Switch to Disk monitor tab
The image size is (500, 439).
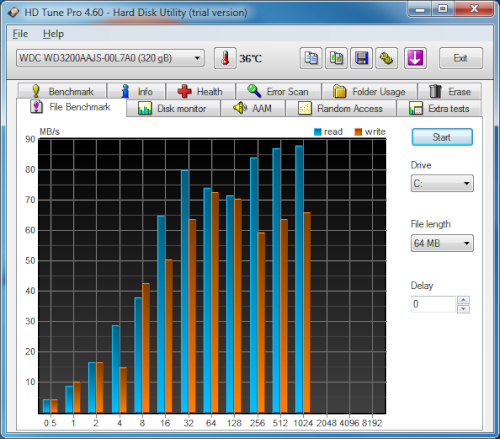pyautogui.click(x=173, y=108)
